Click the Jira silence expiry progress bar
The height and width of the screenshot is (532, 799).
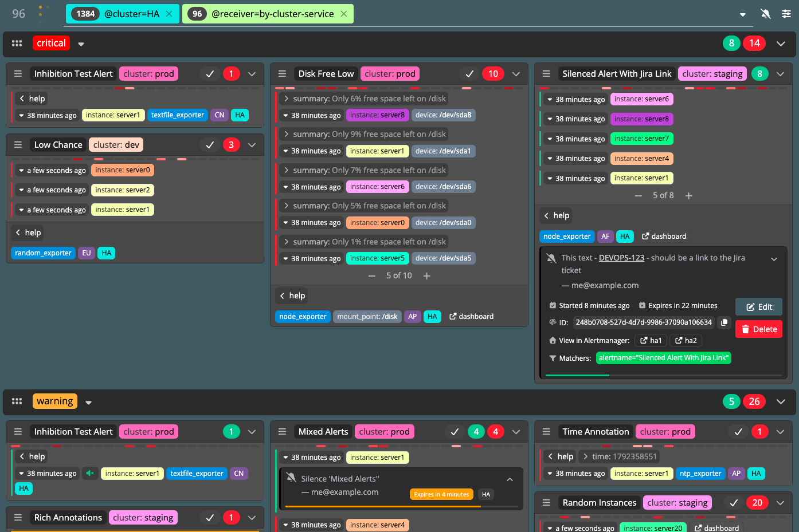click(664, 376)
